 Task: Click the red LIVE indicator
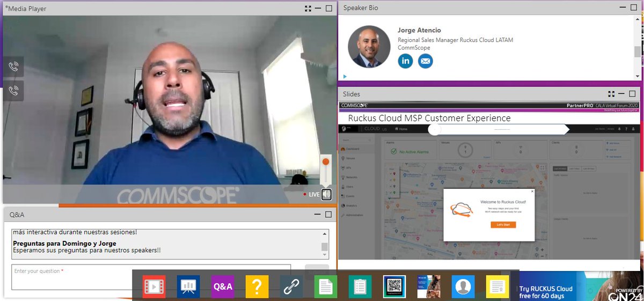click(311, 195)
